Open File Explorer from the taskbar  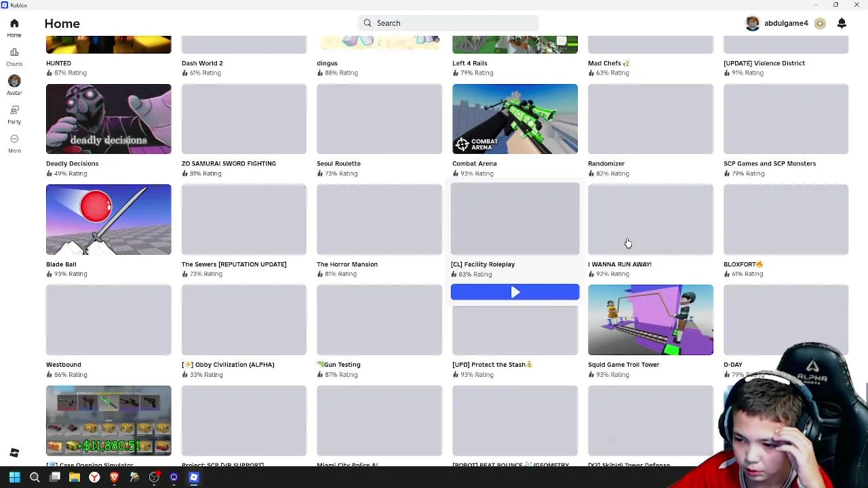pos(75,477)
